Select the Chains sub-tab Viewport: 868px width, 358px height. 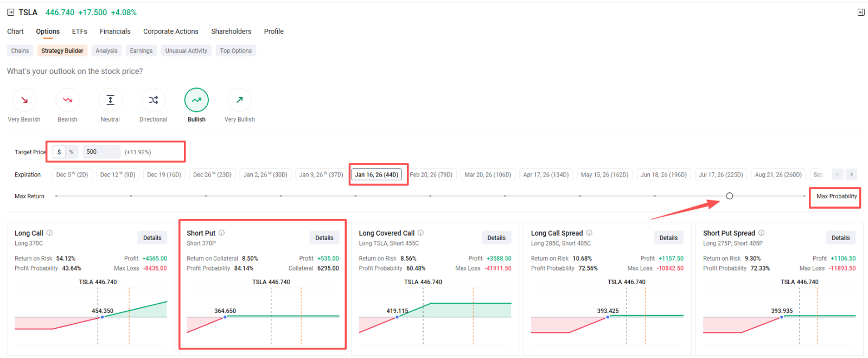[20, 51]
